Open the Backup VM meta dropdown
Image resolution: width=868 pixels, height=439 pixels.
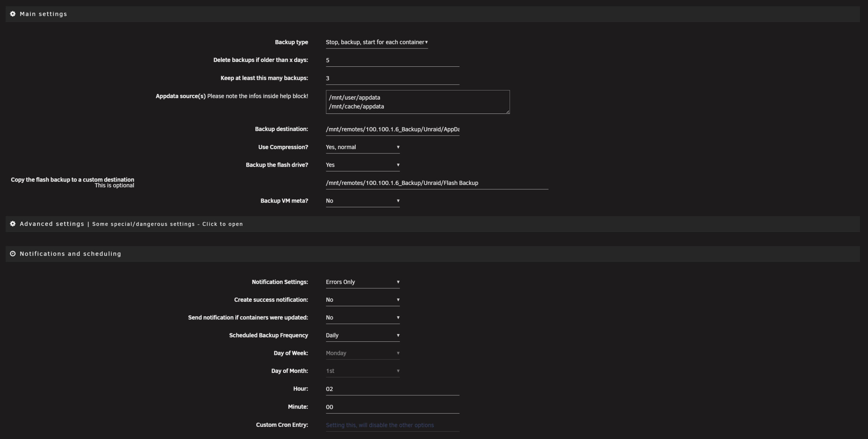coord(362,201)
